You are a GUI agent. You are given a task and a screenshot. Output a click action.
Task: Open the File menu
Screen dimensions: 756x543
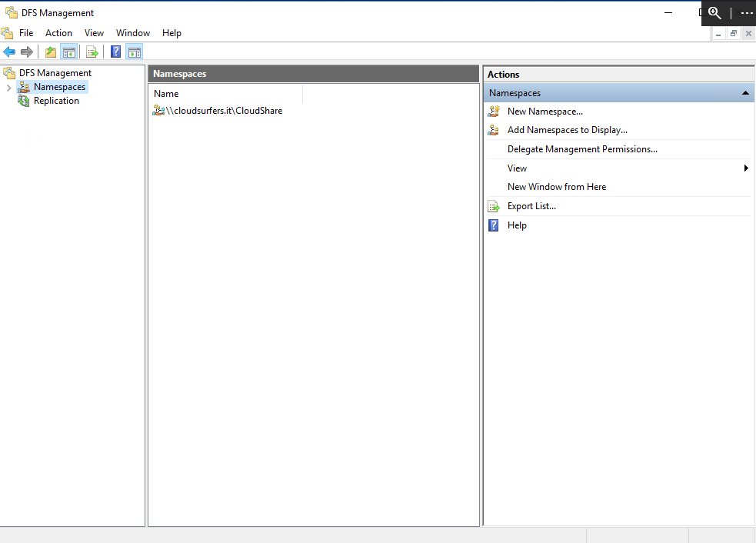(26, 33)
